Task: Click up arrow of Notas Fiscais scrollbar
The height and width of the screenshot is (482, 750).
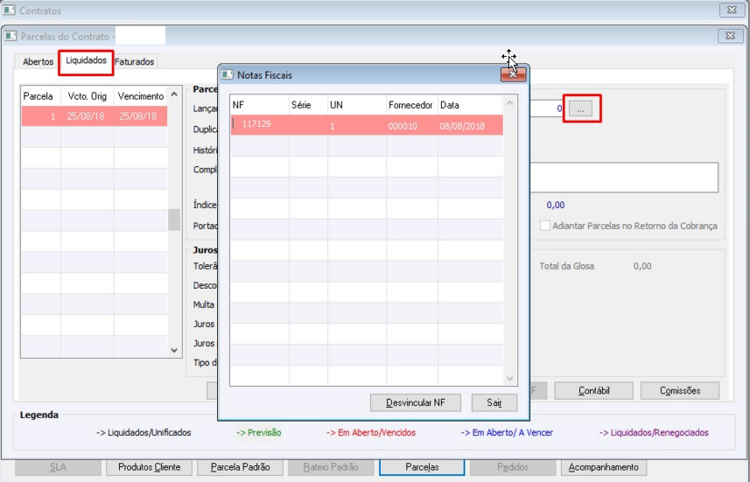Action: click(509, 103)
